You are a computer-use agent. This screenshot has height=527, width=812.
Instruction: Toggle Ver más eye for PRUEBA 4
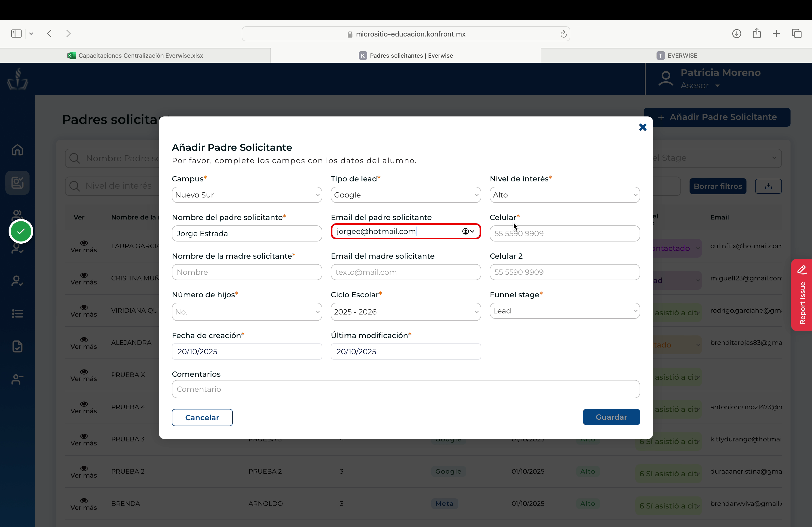[84, 404]
